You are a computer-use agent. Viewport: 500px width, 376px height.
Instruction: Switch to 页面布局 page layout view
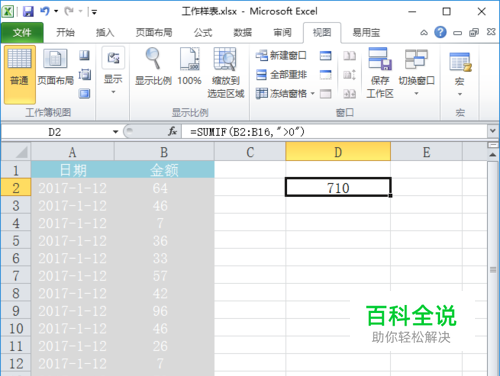click(x=55, y=67)
